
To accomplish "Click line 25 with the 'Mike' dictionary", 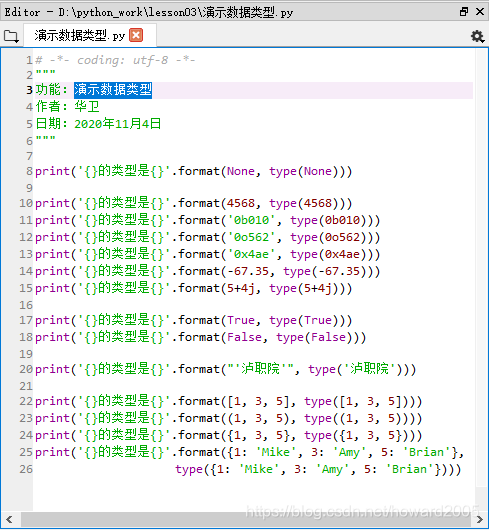I will coord(249,452).
